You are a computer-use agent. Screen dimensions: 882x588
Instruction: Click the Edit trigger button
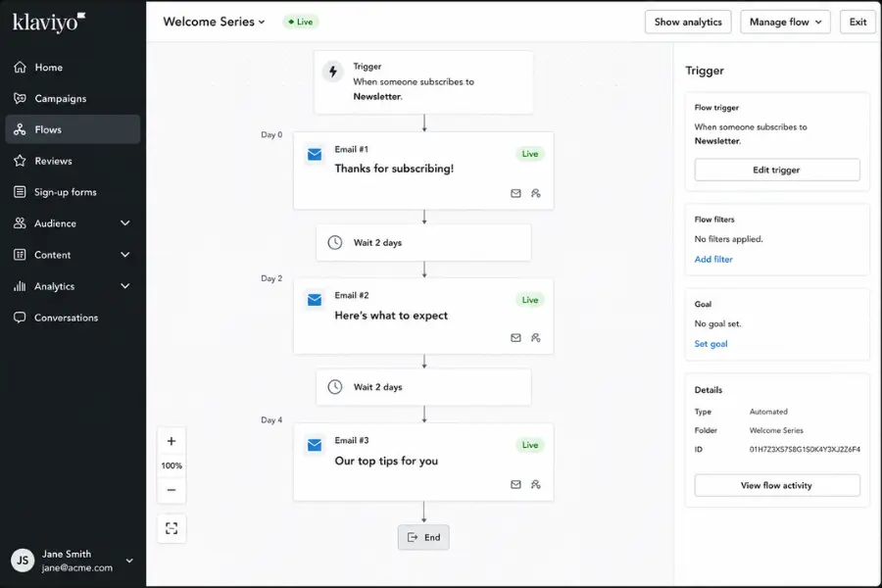pos(777,170)
